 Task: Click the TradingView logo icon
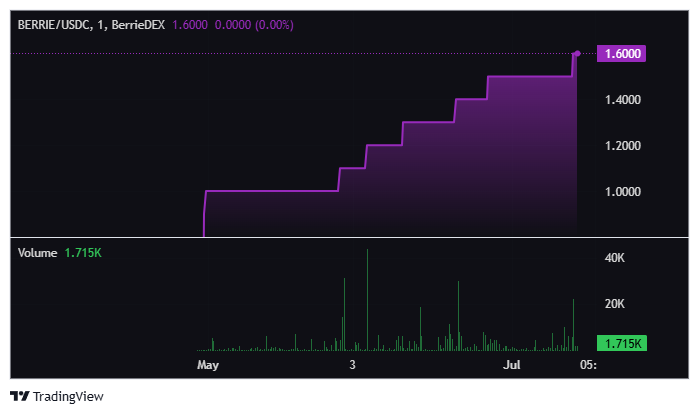(x=20, y=396)
